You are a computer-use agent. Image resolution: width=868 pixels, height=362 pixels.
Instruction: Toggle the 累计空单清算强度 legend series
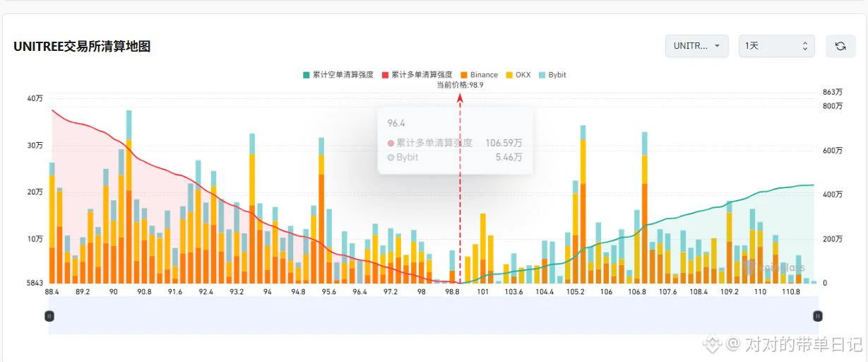(x=338, y=75)
